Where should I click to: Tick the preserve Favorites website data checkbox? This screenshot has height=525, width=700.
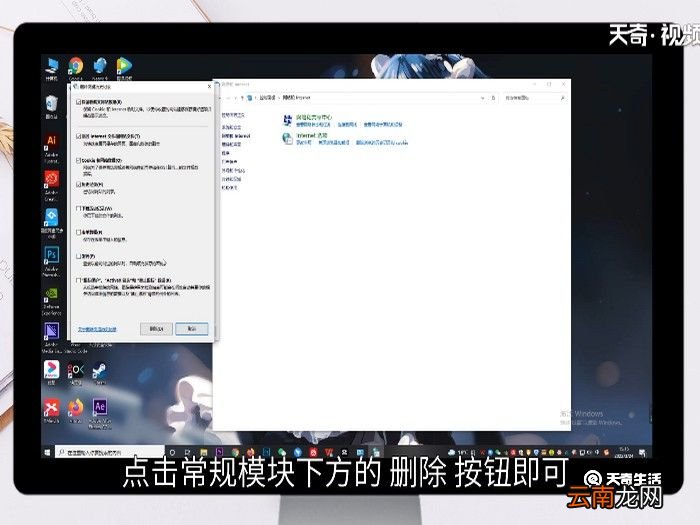coord(79,102)
